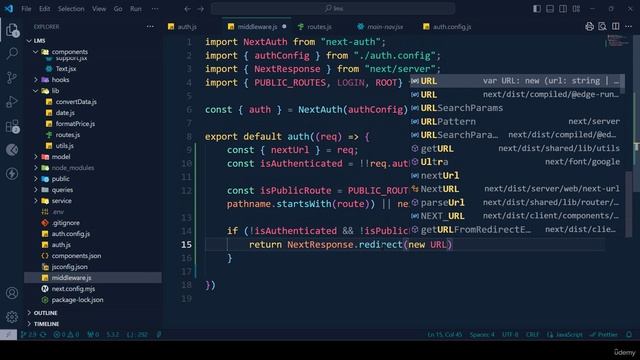Open the Selection menu

71,9
